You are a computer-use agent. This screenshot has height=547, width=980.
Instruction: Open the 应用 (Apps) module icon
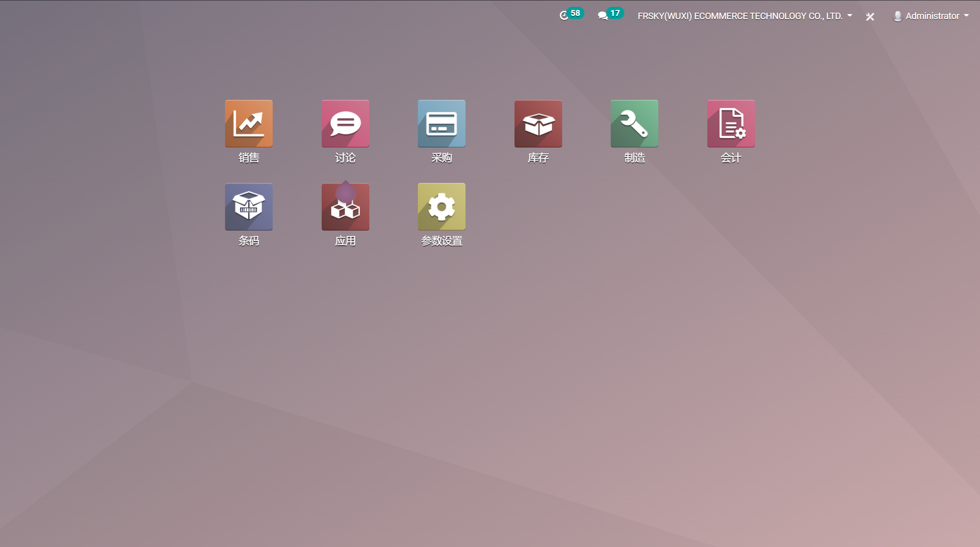click(x=345, y=207)
